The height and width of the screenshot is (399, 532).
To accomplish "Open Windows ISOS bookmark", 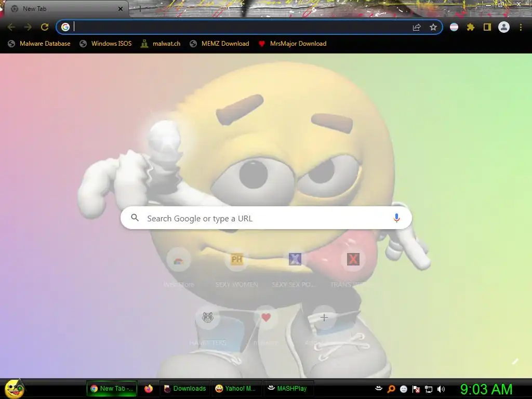I will point(105,44).
